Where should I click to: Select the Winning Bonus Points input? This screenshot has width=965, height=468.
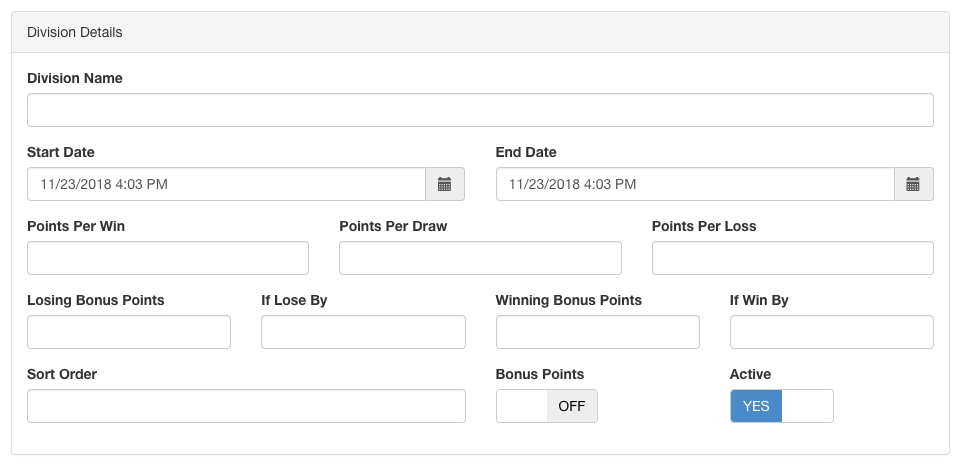[x=597, y=332]
